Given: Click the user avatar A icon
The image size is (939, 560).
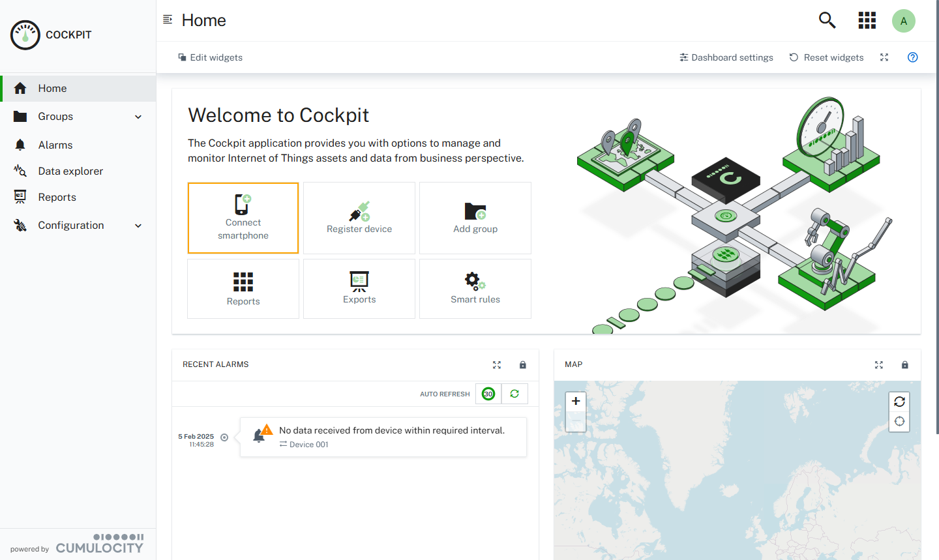Looking at the screenshot, I should [x=903, y=21].
